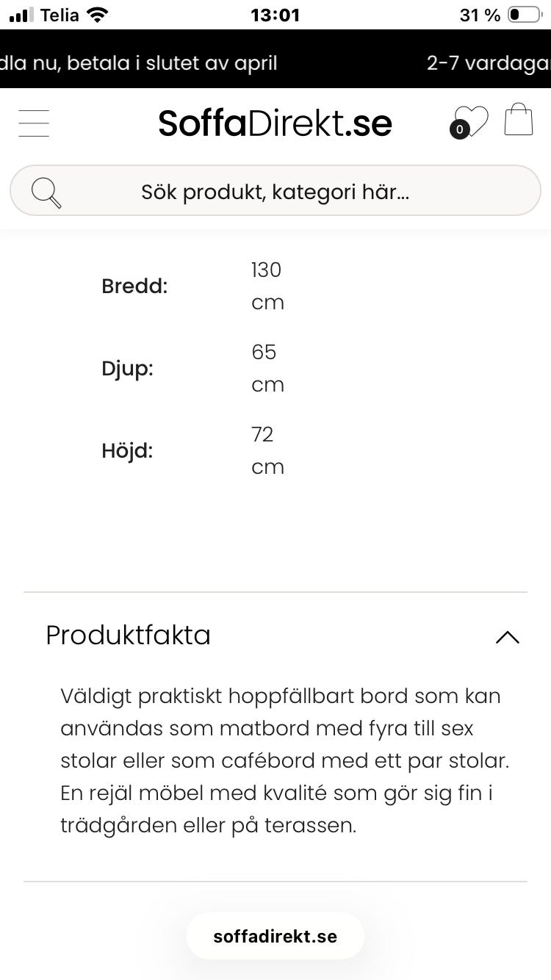Collapse the Produktfakta section chevron
Viewport: 551px width, 980px height.
point(507,637)
